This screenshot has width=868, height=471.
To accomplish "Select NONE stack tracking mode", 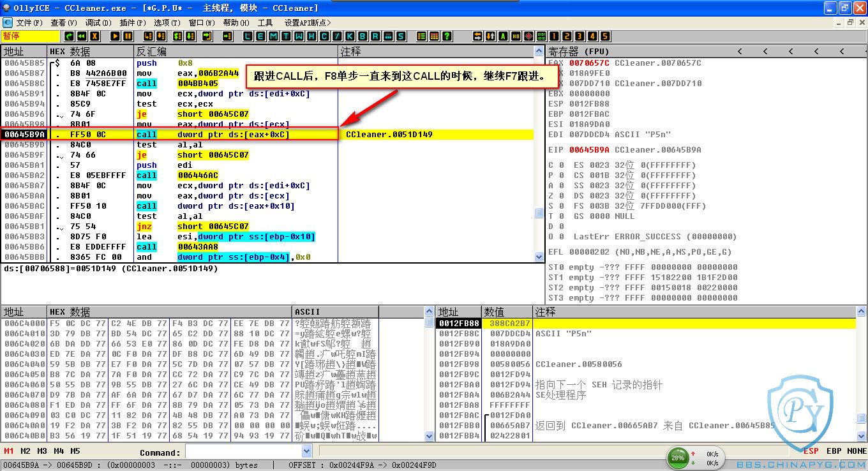I will [857, 451].
